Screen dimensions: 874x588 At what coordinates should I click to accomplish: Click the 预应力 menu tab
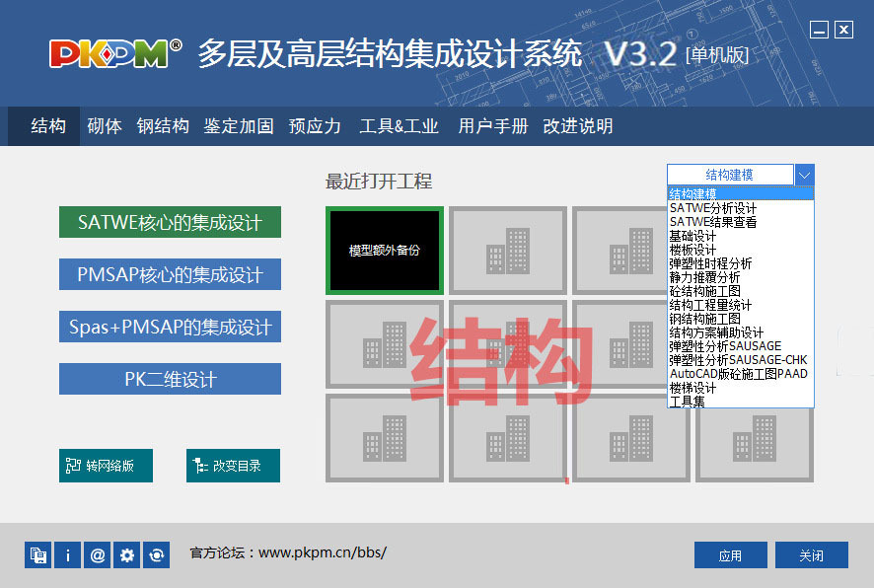(316, 126)
